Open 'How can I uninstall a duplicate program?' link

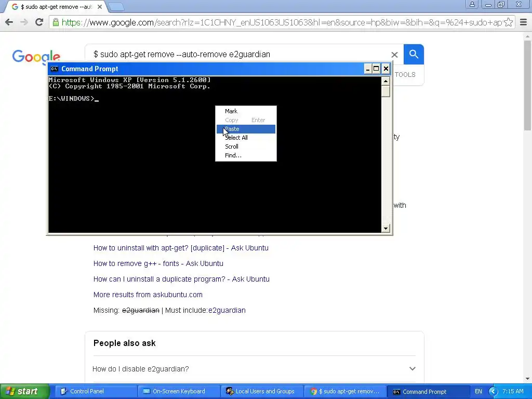(181, 279)
